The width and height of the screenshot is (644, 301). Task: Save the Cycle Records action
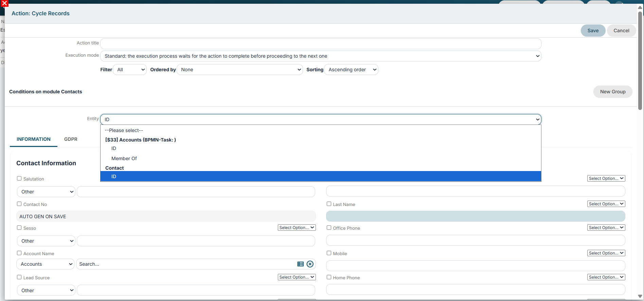coord(593,31)
